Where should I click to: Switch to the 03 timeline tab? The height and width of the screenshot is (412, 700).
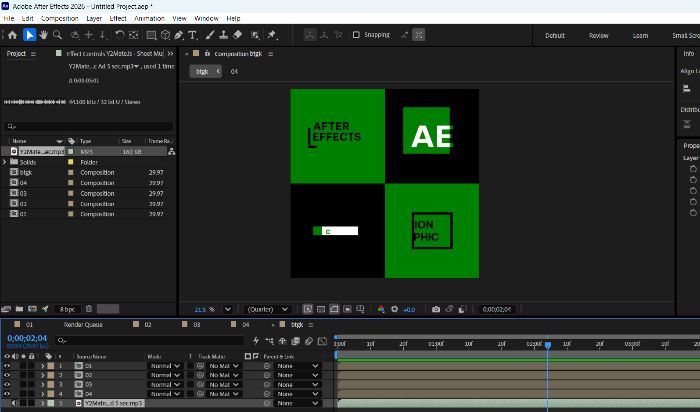(x=196, y=325)
